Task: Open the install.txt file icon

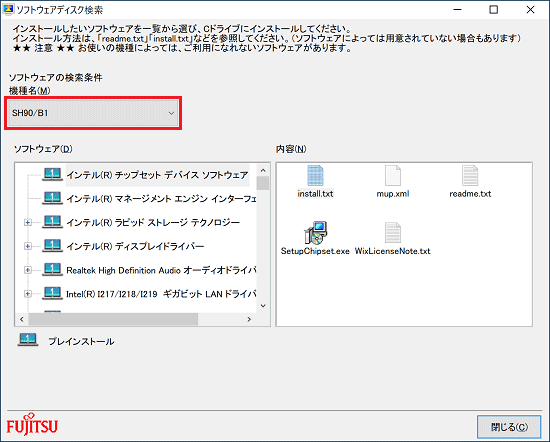Action: (315, 176)
